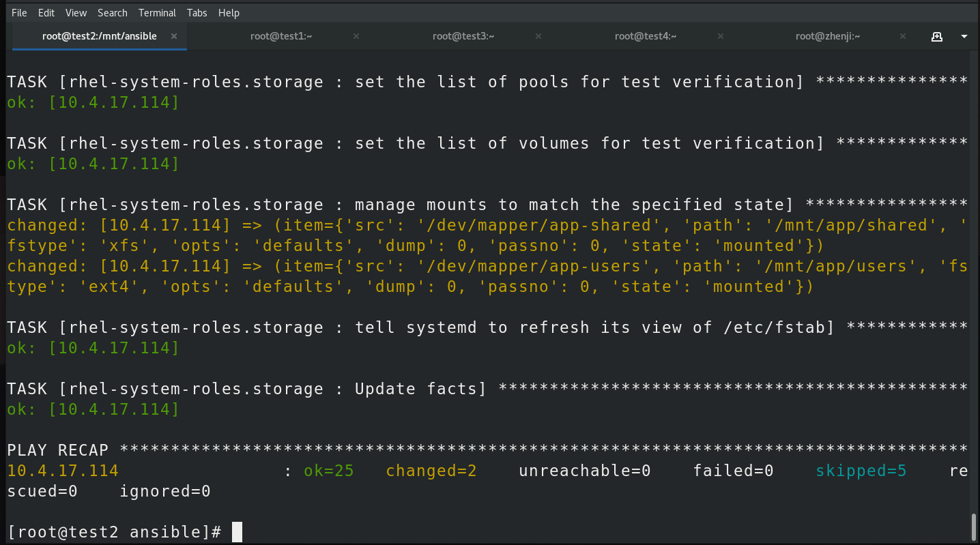Expand the tab list dropdown arrow
The height and width of the screenshot is (545, 980).
tap(964, 36)
